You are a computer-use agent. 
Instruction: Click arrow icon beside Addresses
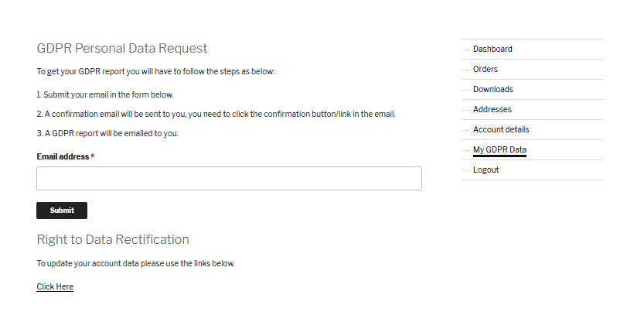(465, 110)
